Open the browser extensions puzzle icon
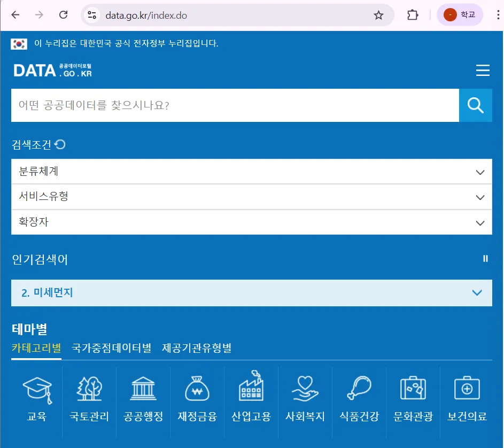The height and width of the screenshot is (448, 504). click(413, 15)
